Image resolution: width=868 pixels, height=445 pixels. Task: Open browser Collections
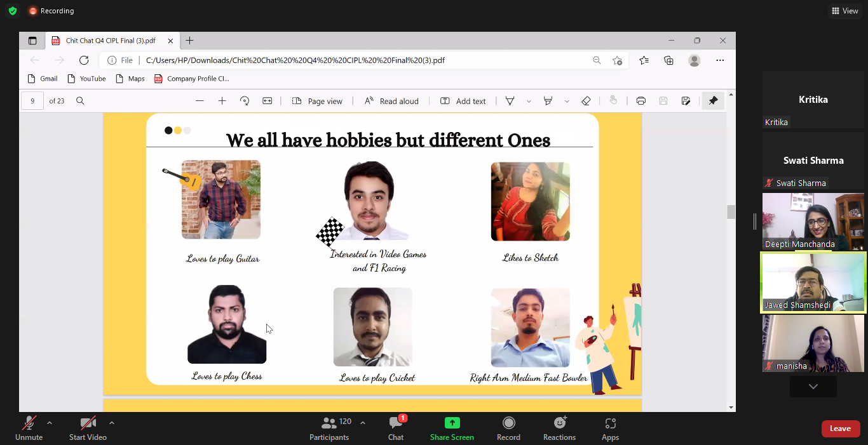click(x=668, y=60)
